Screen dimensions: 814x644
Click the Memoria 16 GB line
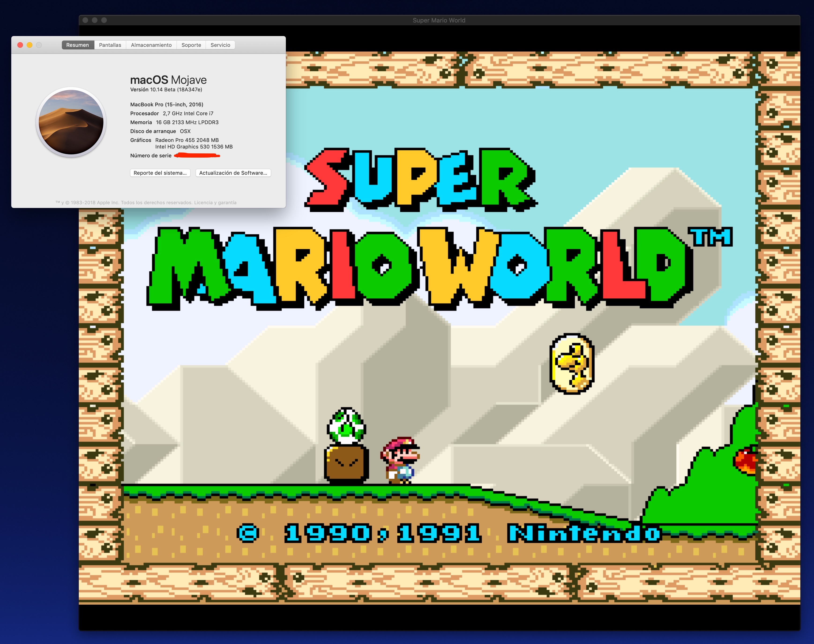click(x=174, y=122)
